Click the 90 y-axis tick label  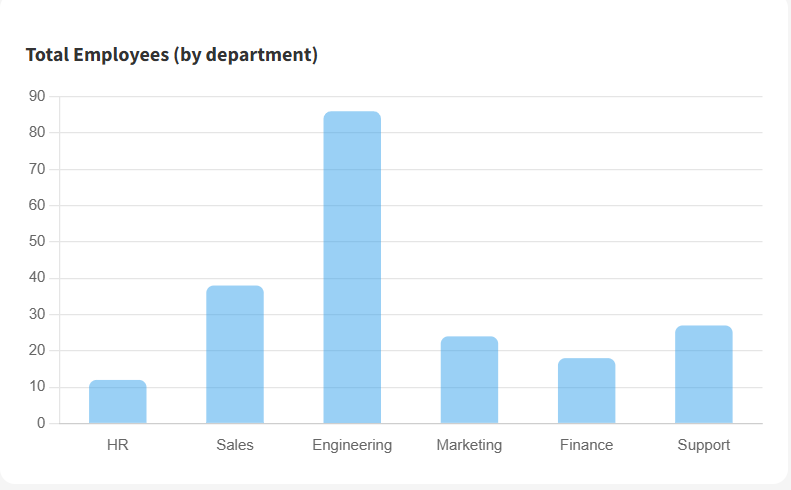[x=37, y=96]
